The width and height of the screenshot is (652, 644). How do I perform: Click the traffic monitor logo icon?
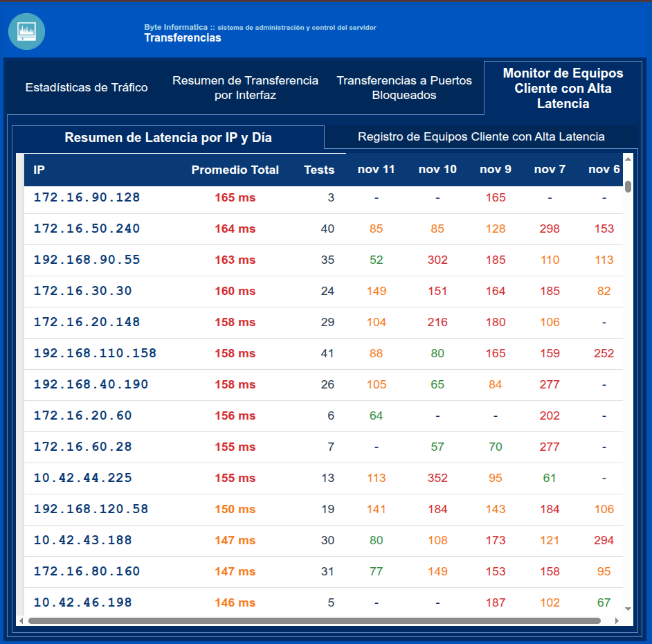point(26,31)
